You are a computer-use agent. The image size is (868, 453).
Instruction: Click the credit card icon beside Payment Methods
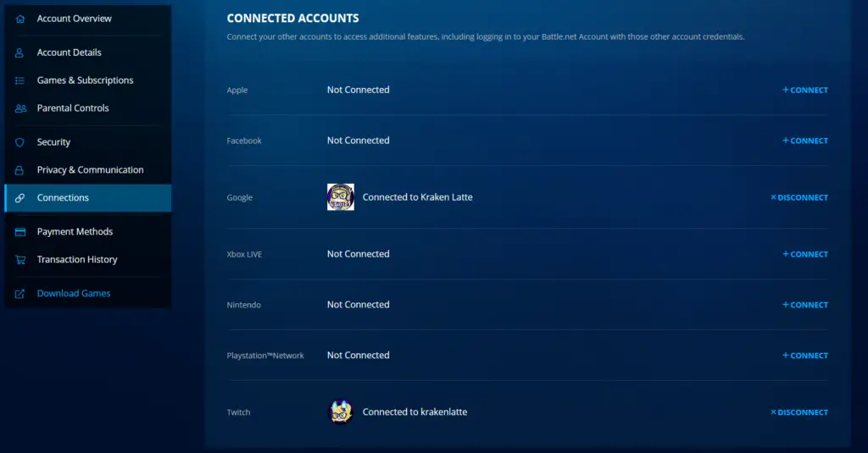(x=20, y=232)
